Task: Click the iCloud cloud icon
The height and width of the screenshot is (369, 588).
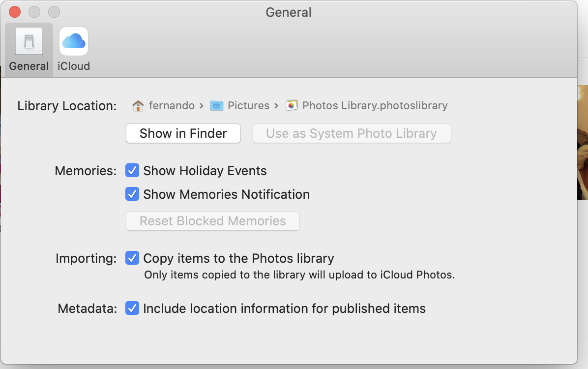Action: [x=74, y=41]
